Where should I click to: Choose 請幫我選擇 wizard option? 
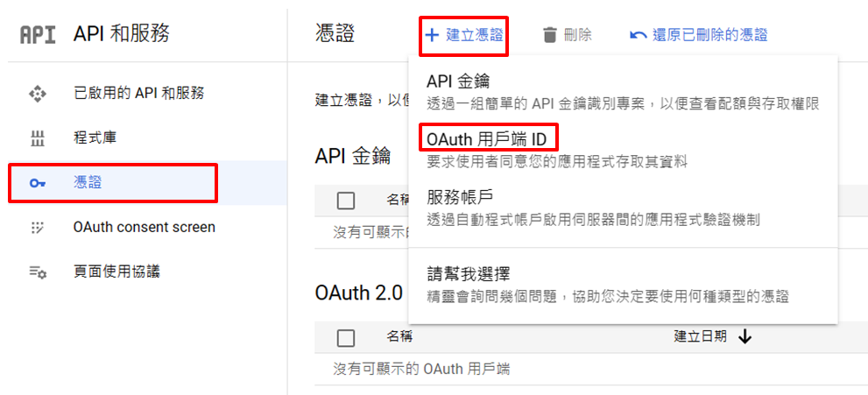tap(468, 273)
